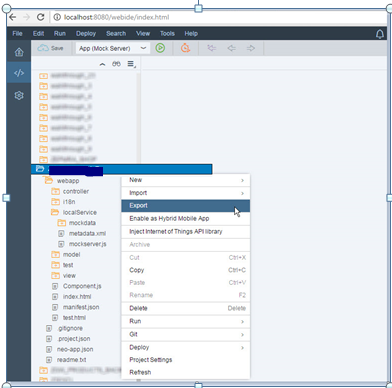
Task: Open Git submenu in context menu
Action: 186,334
